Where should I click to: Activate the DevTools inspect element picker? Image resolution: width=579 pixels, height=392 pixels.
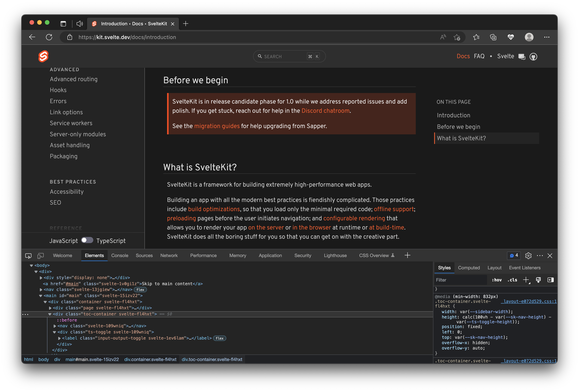[28, 256]
